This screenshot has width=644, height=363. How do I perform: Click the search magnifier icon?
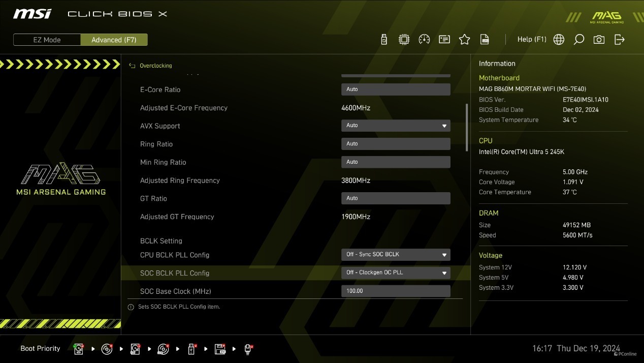point(578,40)
